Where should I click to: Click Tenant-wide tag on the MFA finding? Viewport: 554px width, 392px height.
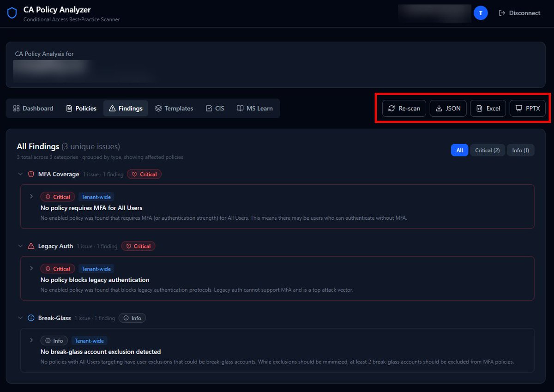[x=96, y=197]
